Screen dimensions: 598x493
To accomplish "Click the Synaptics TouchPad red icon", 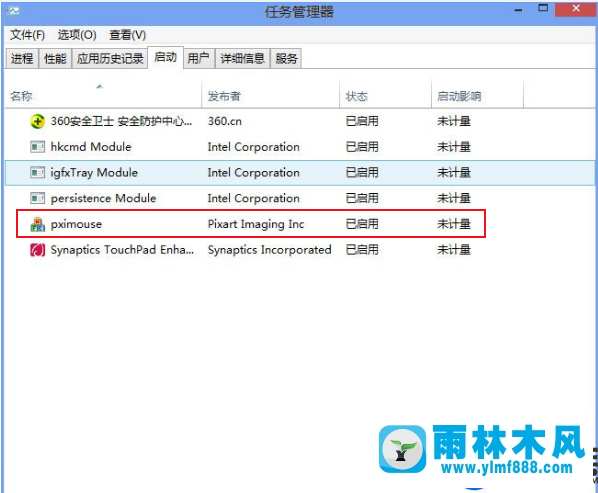I will pyautogui.click(x=37, y=250).
